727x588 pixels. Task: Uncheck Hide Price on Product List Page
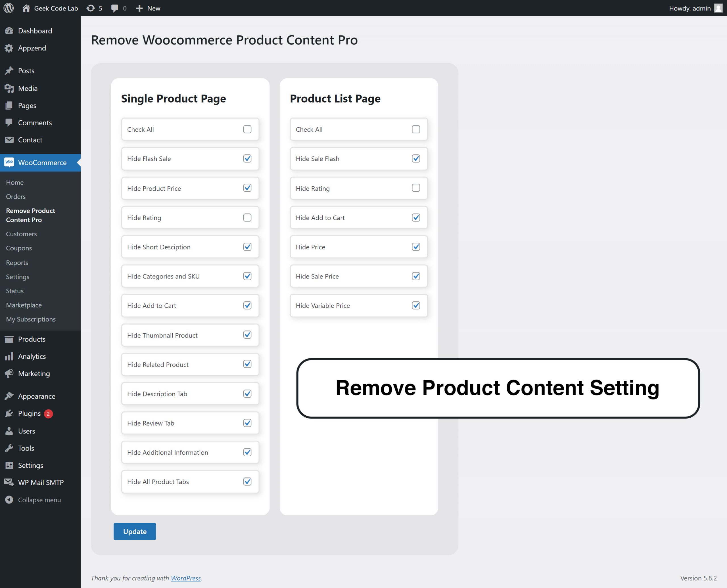click(x=416, y=247)
